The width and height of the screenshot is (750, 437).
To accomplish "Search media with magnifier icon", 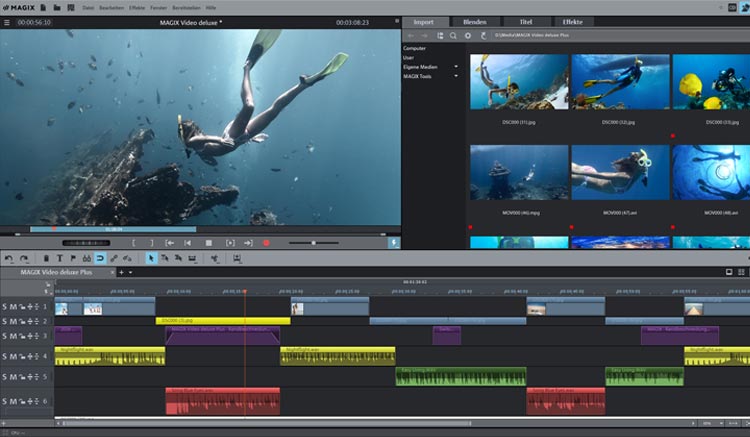I will [x=453, y=35].
